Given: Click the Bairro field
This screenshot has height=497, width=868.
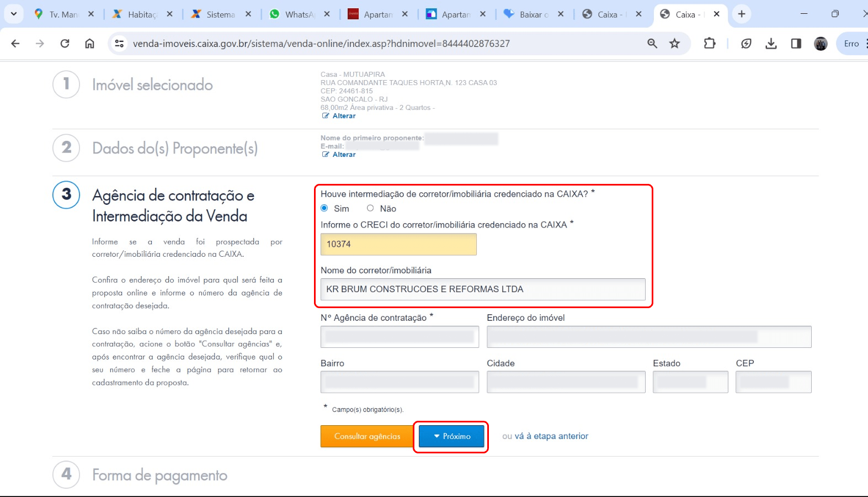Looking at the screenshot, I should click(400, 382).
